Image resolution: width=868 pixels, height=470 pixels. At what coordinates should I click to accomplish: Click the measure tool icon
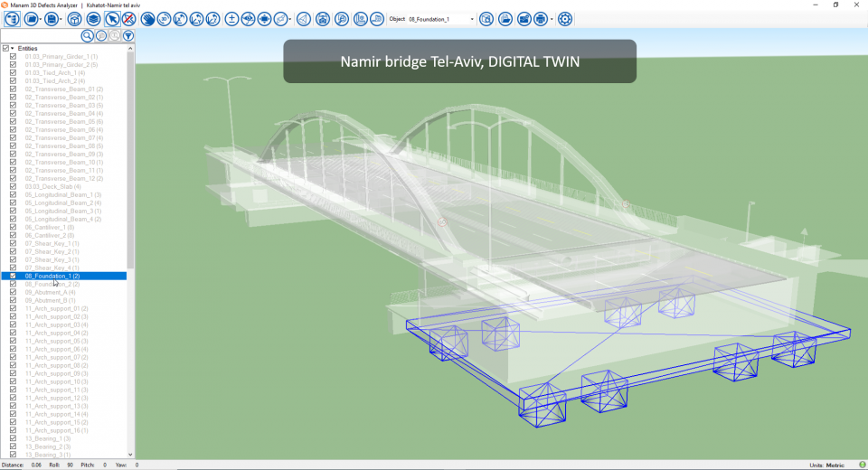280,19
